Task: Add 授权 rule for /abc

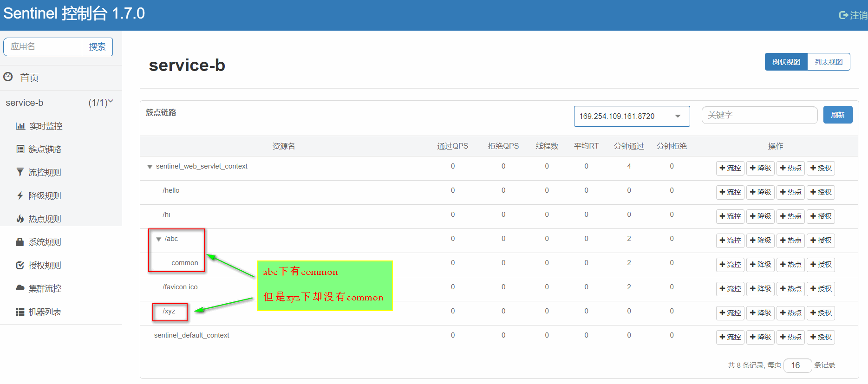Action: coord(821,241)
